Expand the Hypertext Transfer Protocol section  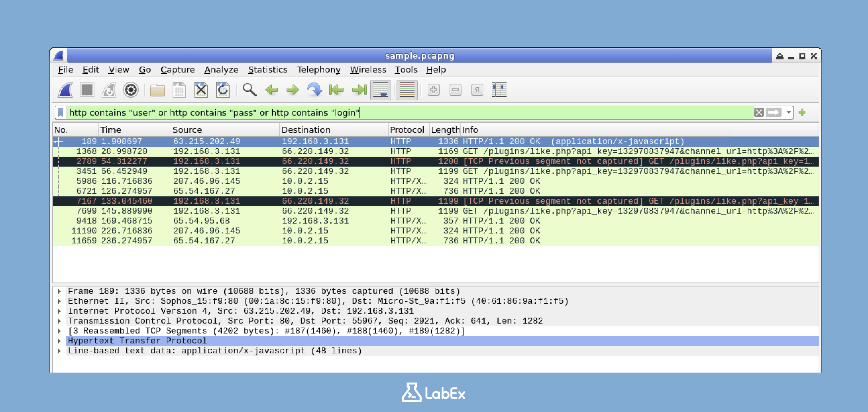[60, 340]
